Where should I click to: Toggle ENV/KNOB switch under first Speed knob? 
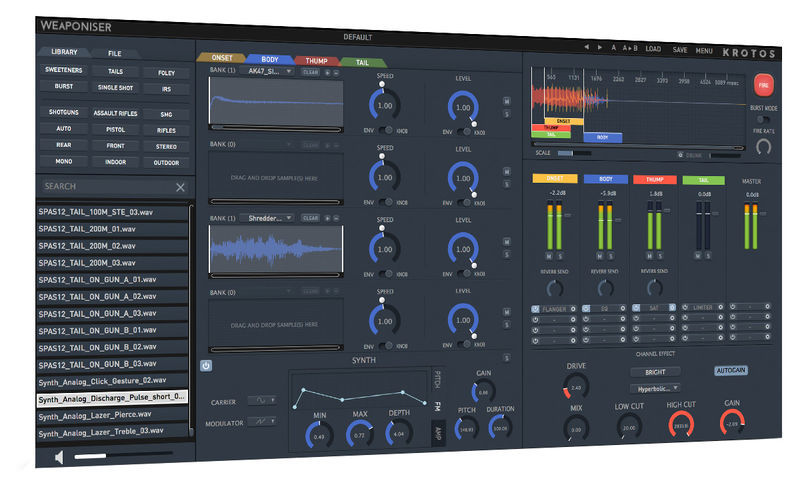(x=386, y=131)
